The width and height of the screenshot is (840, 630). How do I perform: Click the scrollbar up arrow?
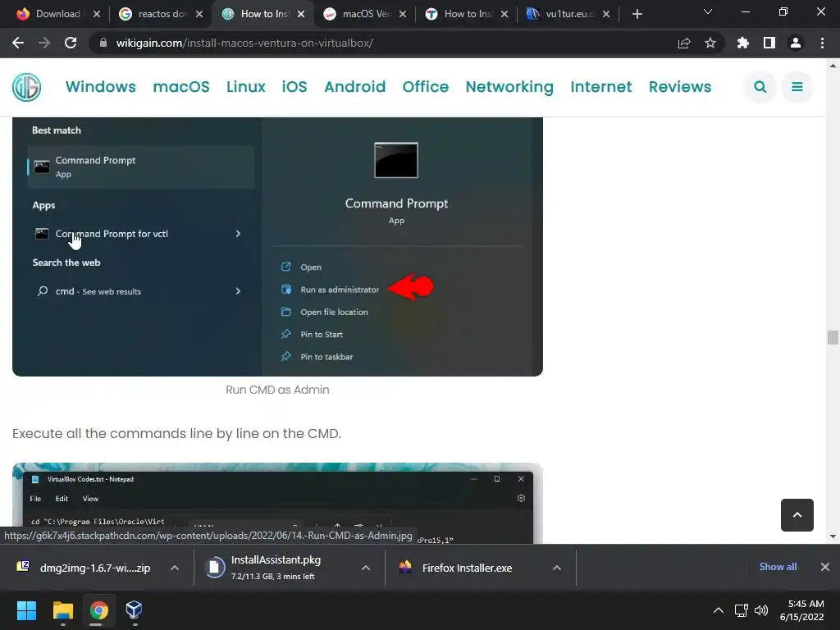(833, 66)
